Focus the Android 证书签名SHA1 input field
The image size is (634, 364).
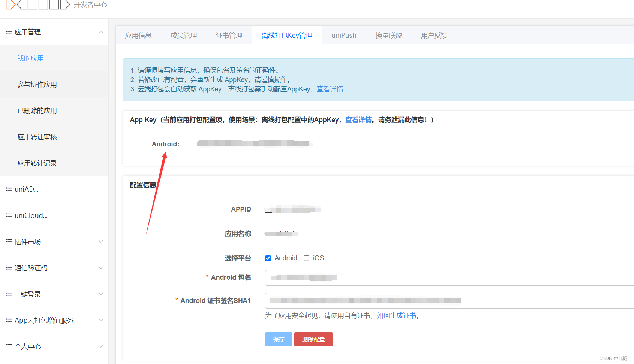pos(449,301)
